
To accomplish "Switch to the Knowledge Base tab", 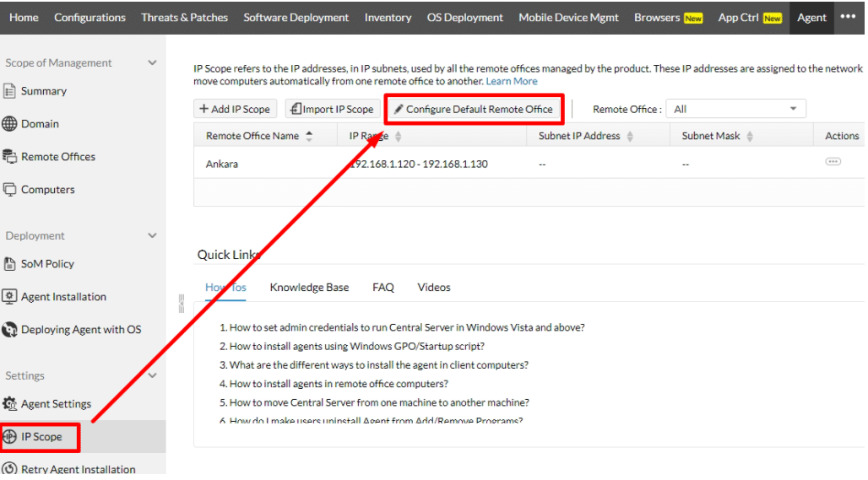I will tap(309, 288).
